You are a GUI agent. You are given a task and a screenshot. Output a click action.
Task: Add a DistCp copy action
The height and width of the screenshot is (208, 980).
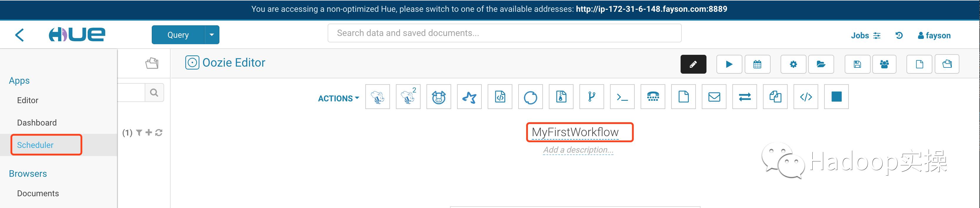click(775, 97)
